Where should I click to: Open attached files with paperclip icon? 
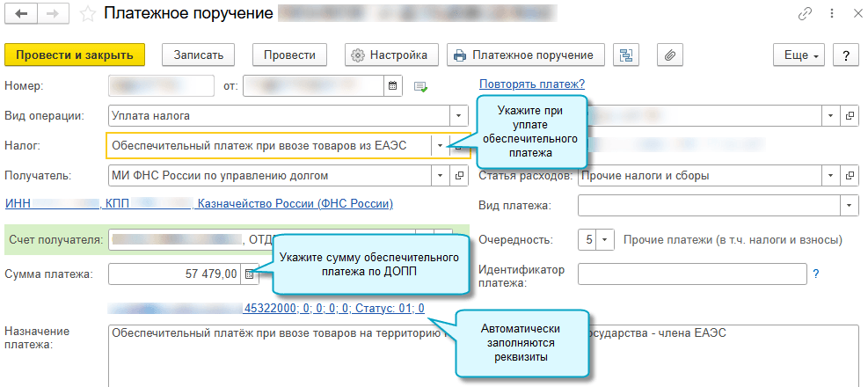coord(670,55)
